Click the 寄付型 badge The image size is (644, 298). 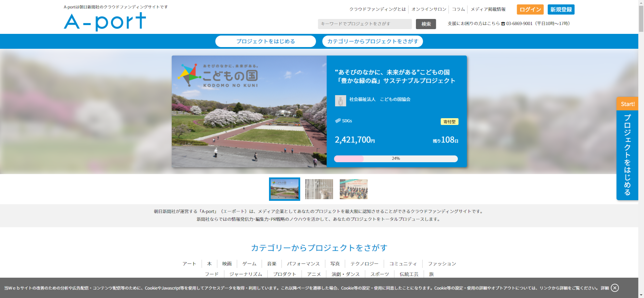tap(449, 122)
